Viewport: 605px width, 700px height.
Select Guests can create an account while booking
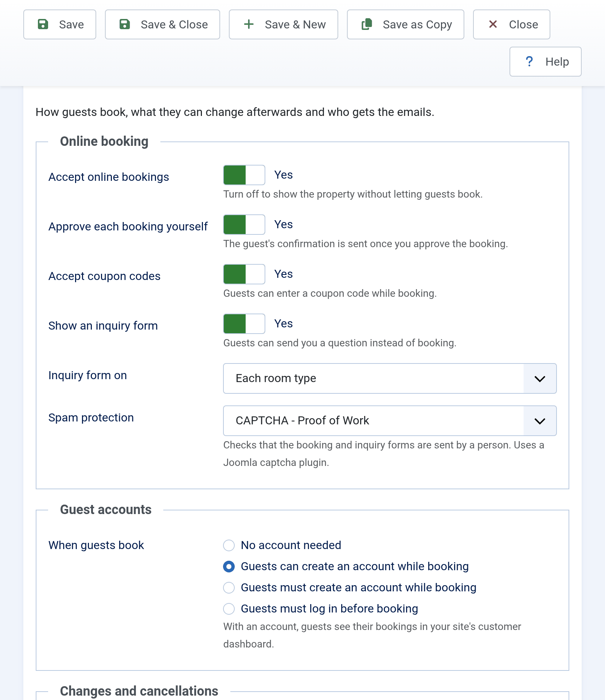click(229, 567)
